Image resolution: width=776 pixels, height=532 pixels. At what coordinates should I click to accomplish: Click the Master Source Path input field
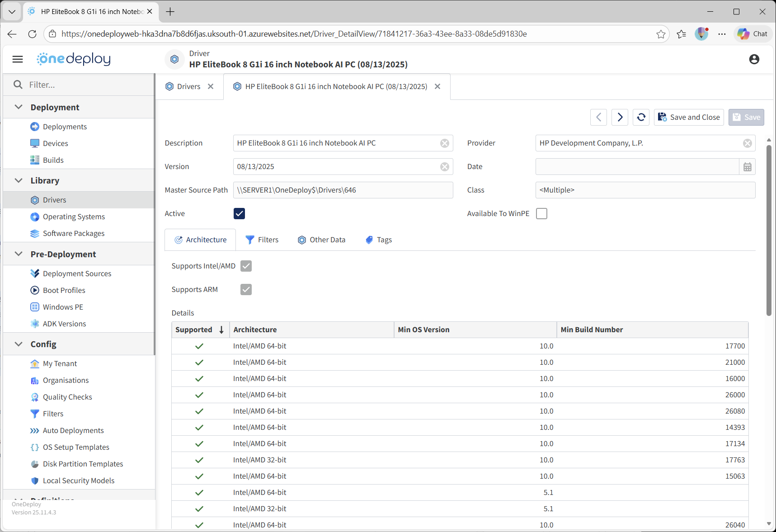(343, 190)
